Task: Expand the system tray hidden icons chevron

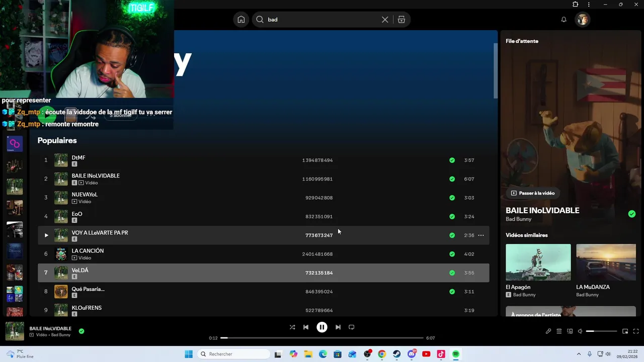Action: 579,354
